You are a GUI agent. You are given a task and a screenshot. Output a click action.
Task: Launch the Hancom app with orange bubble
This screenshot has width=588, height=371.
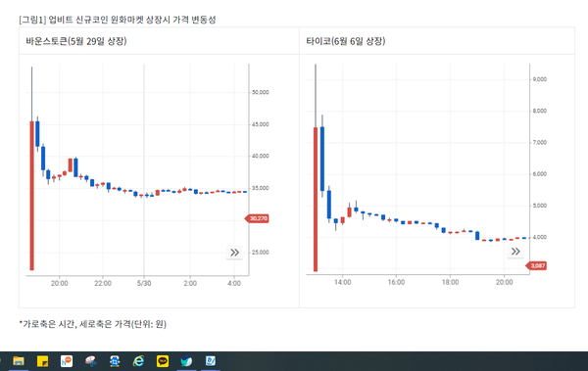click(x=67, y=361)
